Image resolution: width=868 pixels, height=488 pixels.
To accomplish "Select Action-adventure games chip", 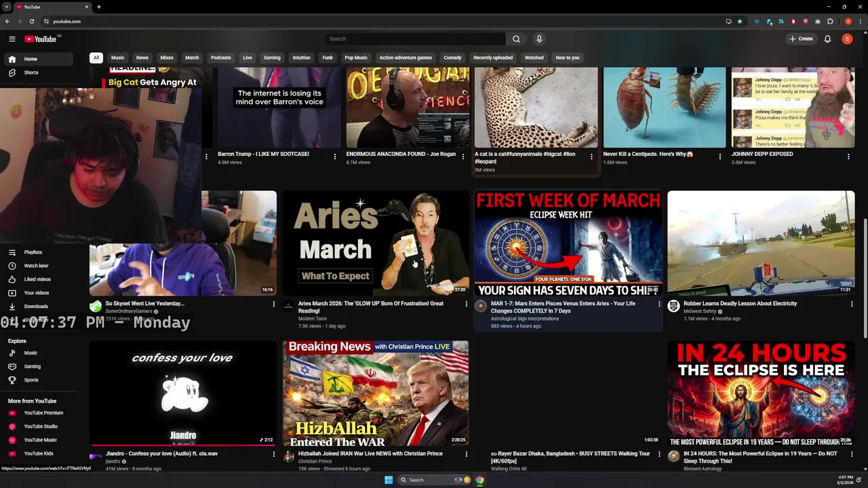I will (x=406, y=58).
